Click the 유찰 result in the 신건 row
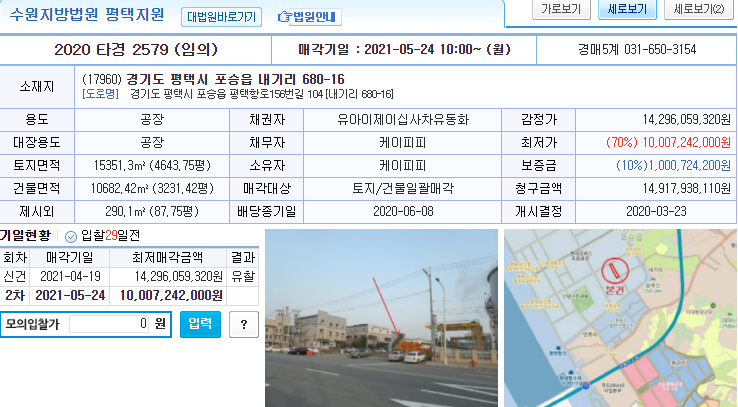The image size is (738, 407). click(x=243, y=277)
